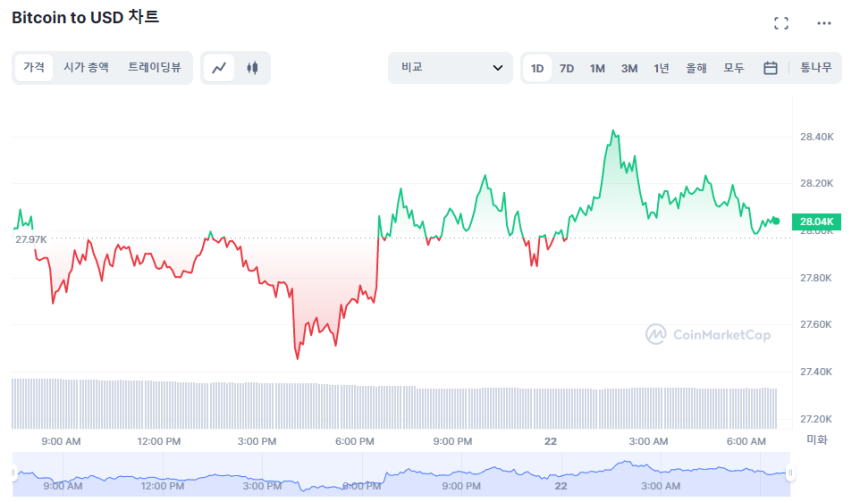Open the three-dot more options menu
The image size is (860, 502).
[824, 23]
